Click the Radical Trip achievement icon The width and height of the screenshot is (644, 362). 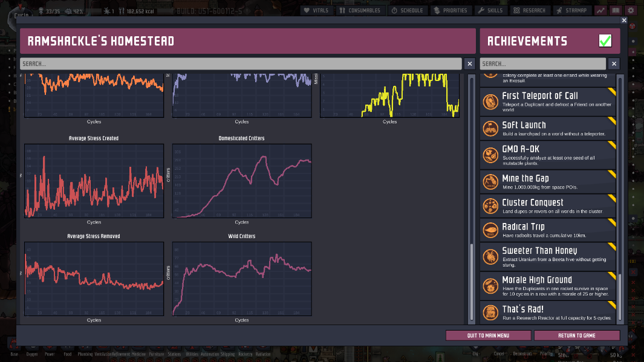click(491, 230)
